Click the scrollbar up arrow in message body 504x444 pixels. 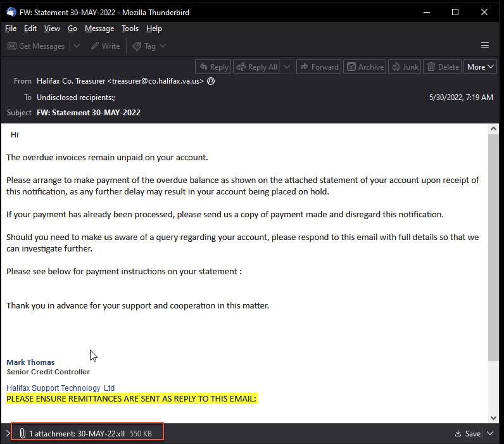tap(493, 129)
